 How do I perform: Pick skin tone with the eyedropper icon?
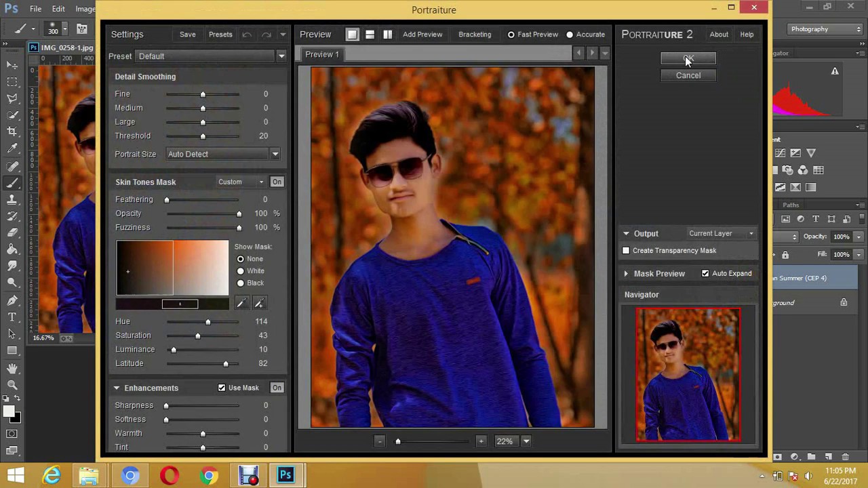241,304
